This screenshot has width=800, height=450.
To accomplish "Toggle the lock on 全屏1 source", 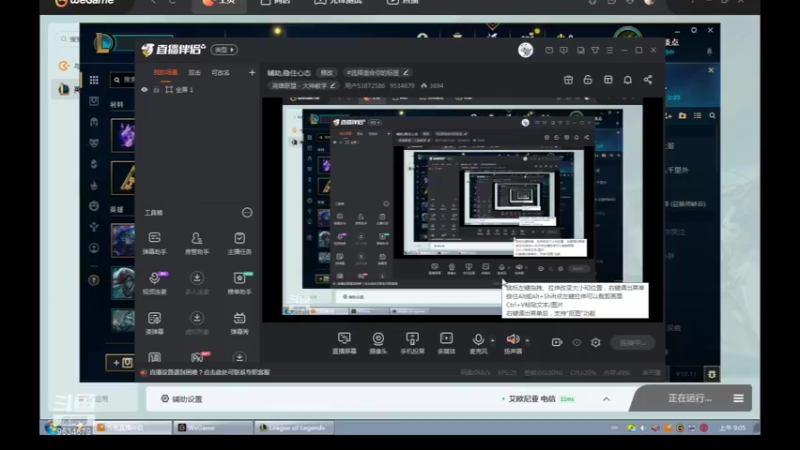I will [156, 90].
